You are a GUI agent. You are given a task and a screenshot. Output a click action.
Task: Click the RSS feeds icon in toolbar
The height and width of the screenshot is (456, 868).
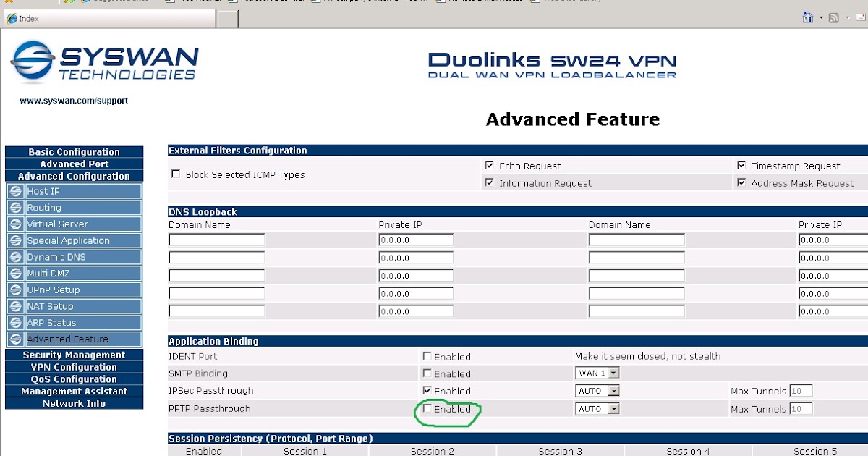point(833,17)
